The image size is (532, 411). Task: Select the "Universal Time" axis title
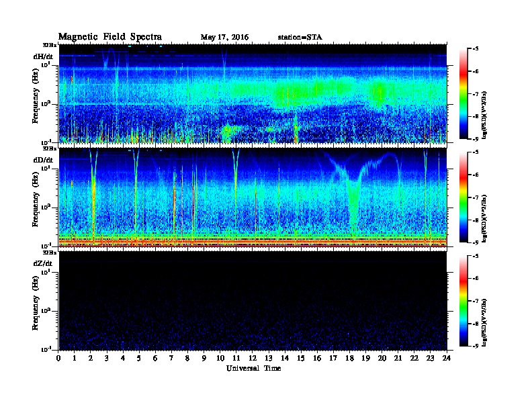(253, 368)
